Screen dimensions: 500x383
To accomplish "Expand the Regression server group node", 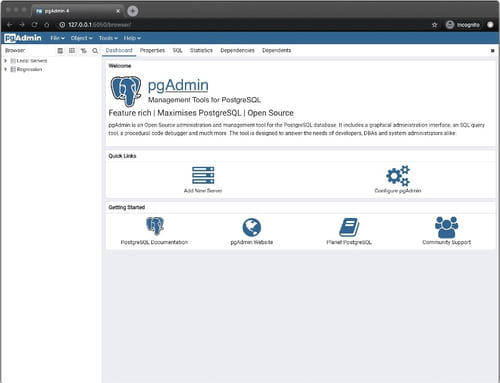I will point(6,69).
